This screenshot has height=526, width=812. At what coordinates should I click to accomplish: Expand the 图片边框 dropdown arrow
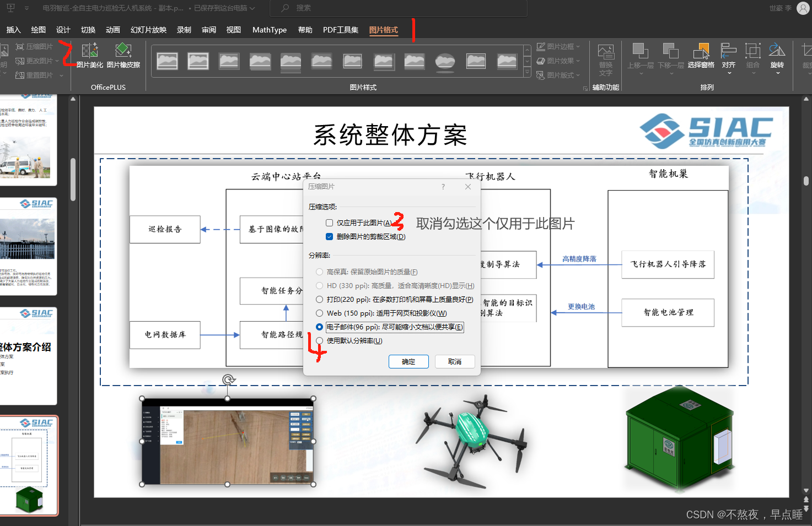tap(578, 47)
